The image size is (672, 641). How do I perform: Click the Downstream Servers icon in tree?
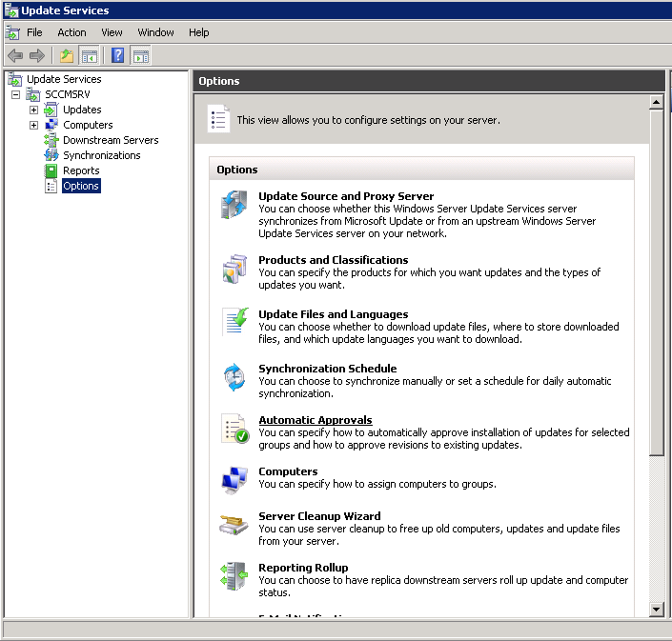click(51, 140)
